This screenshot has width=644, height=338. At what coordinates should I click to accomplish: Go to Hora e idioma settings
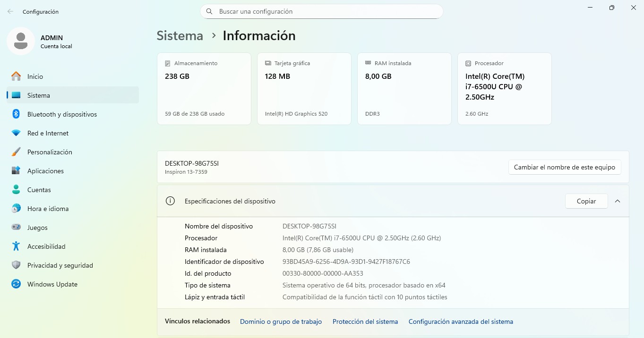coord(48,209)
